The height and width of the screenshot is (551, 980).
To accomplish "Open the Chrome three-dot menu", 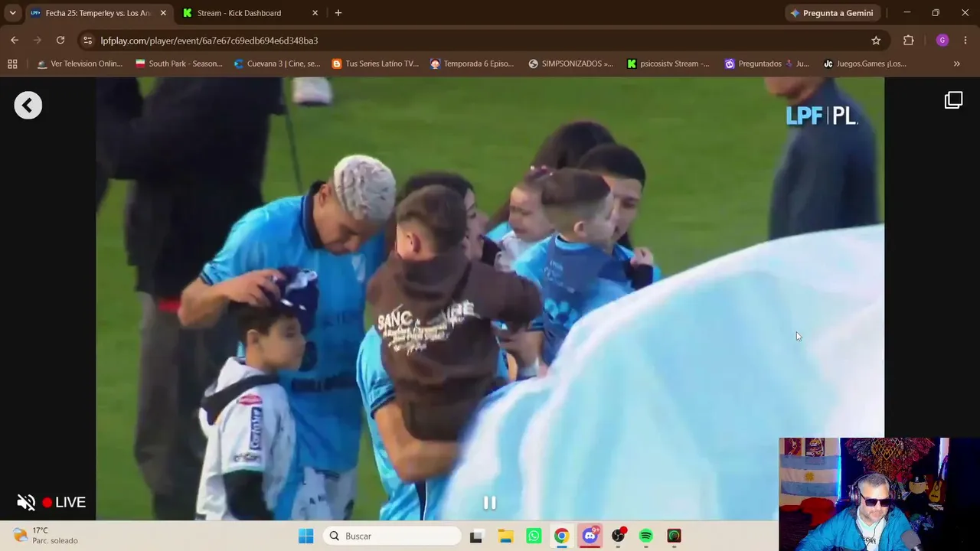I will (965, 41).
